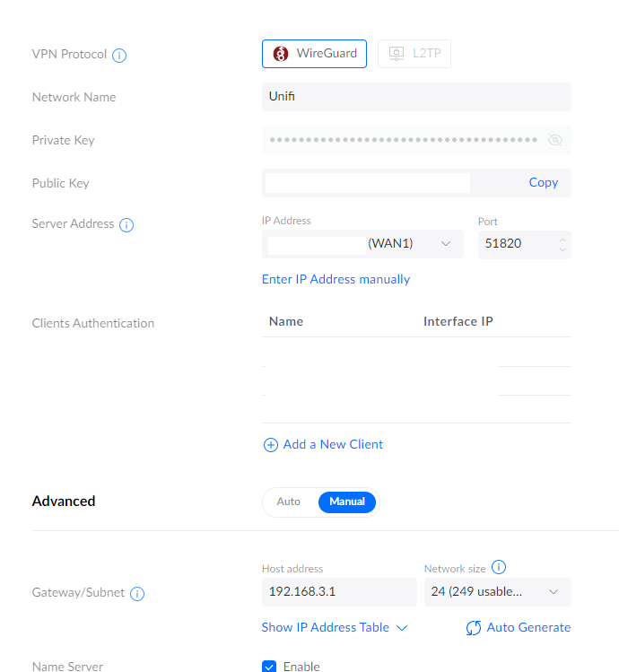Copy the Public Key
This screenshot has width=619, height=672.
pyautogui.click(x=543, y=182)
